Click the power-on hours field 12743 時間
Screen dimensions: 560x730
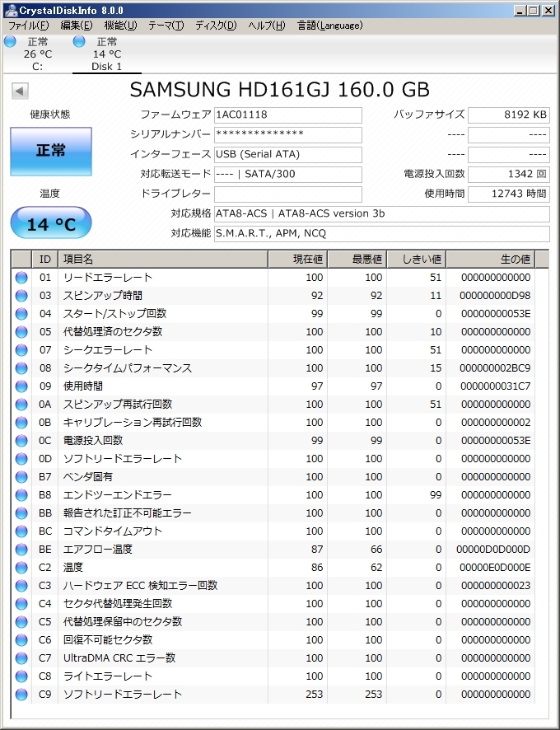[508, 194]
